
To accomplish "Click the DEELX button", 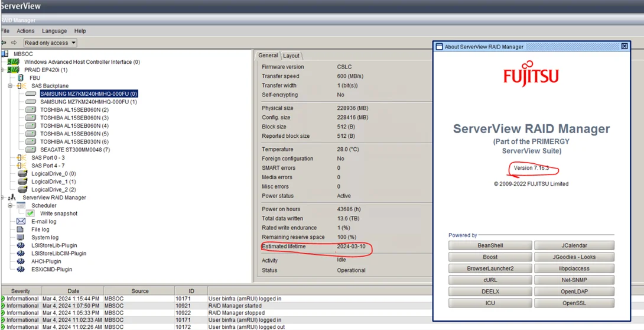I will pos(490,292).
